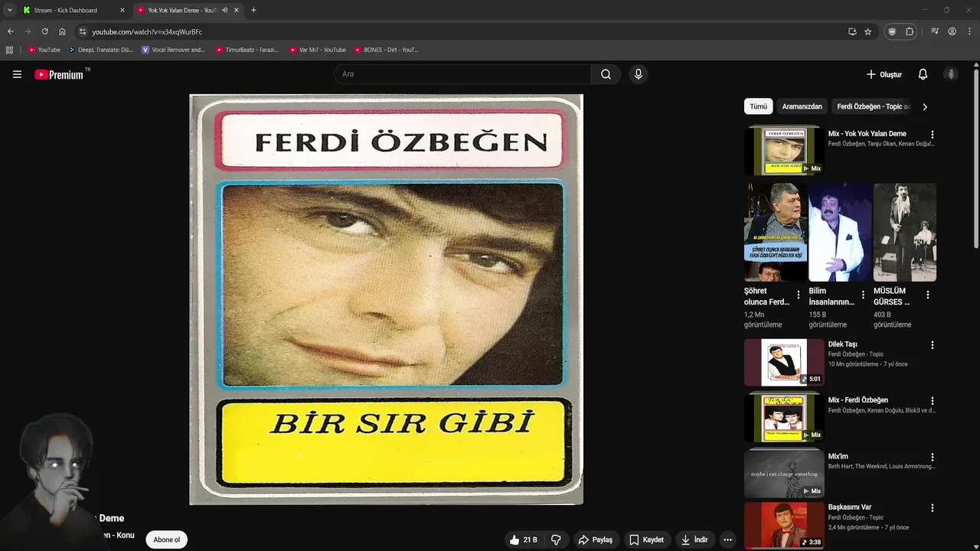Image resolution: width=980 pixels, height=551 pixels.
Task: Open the browser home page
Action: tap(62, 31)
